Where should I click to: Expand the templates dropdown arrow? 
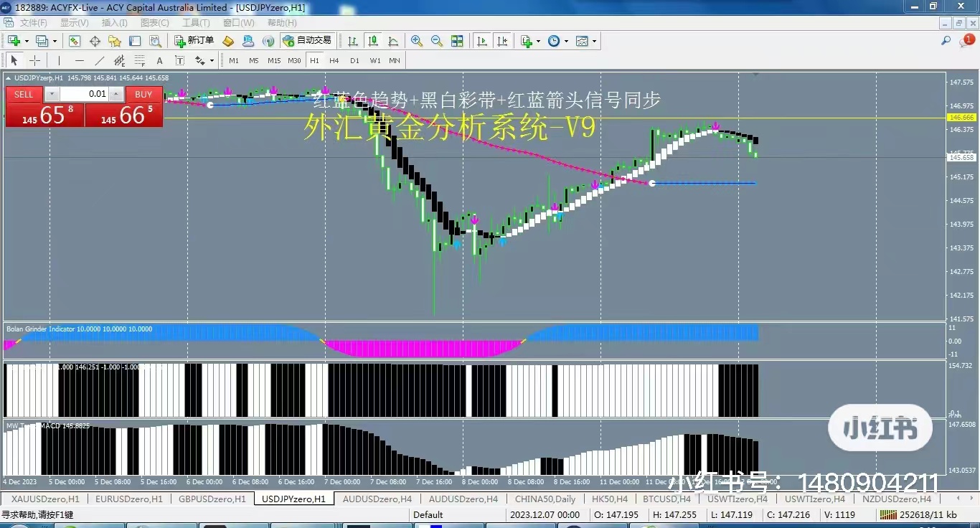point(594,42)
